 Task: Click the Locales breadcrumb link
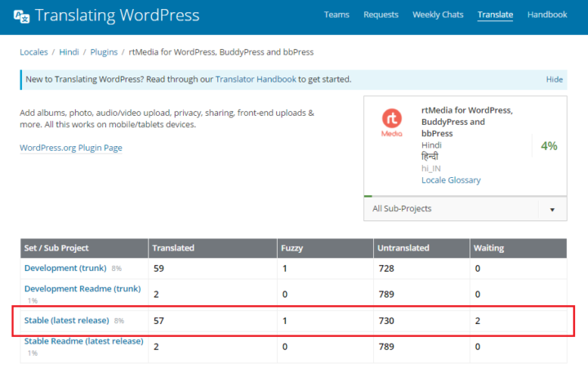click(x=33, y=52)
